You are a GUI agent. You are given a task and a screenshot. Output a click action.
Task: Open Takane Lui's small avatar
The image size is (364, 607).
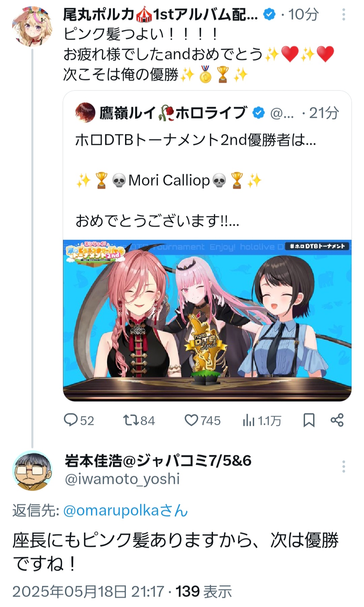(85, 113)
